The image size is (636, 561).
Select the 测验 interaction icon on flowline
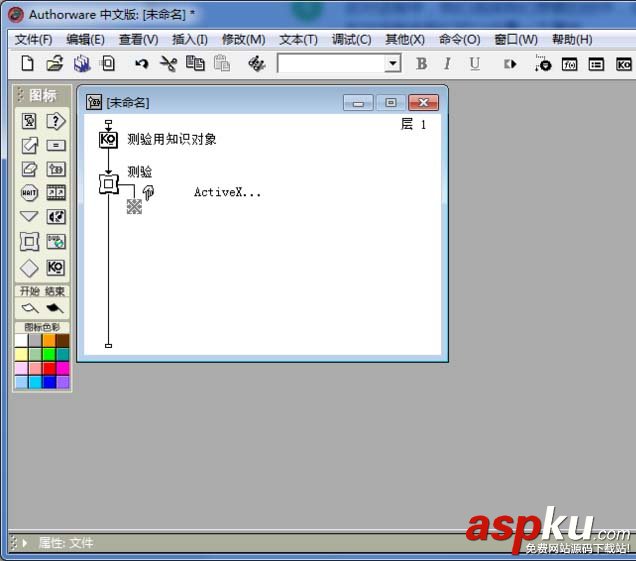point(109,184)
